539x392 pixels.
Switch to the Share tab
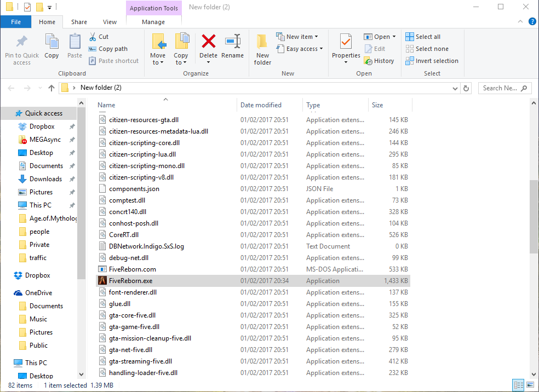click(79, 22)
